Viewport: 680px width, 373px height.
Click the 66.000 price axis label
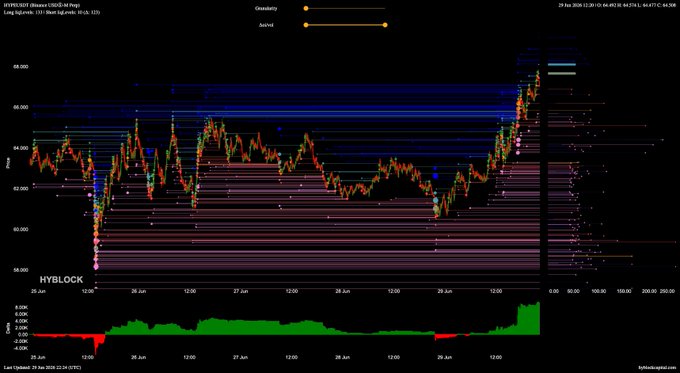pos(22,107)
